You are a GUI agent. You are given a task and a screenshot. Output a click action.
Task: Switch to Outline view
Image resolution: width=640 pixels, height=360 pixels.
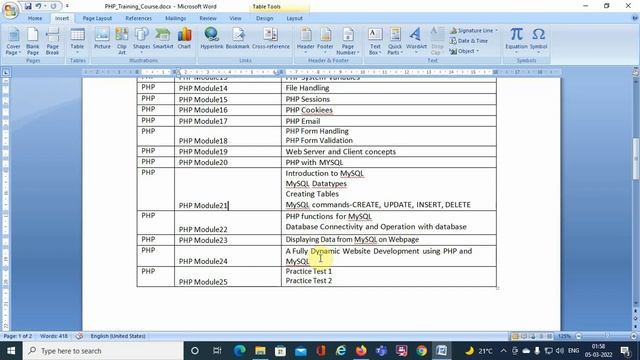tap(541, 336)
